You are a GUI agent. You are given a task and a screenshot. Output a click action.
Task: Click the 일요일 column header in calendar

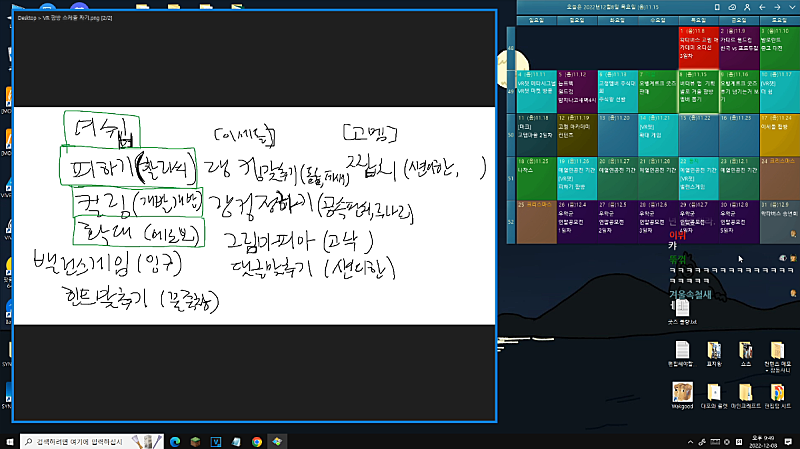coord(536,20)
